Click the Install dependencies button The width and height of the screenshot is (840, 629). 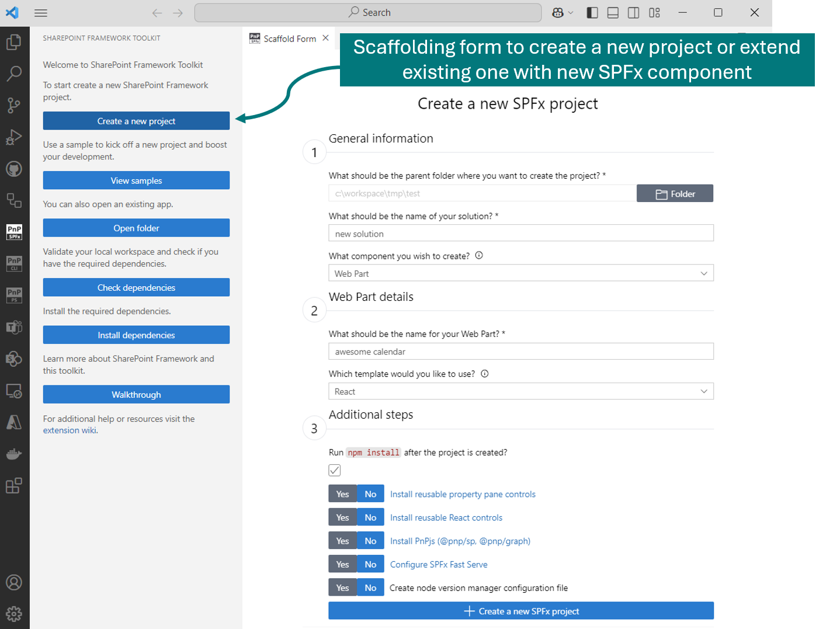click(136, 335)
